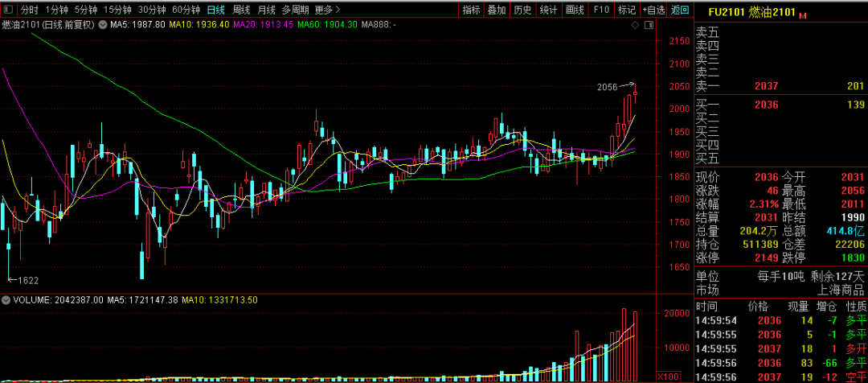868x383 pixels.
Task: Click the 总量 value 204.2万
Action: click(x=759, y=231)
